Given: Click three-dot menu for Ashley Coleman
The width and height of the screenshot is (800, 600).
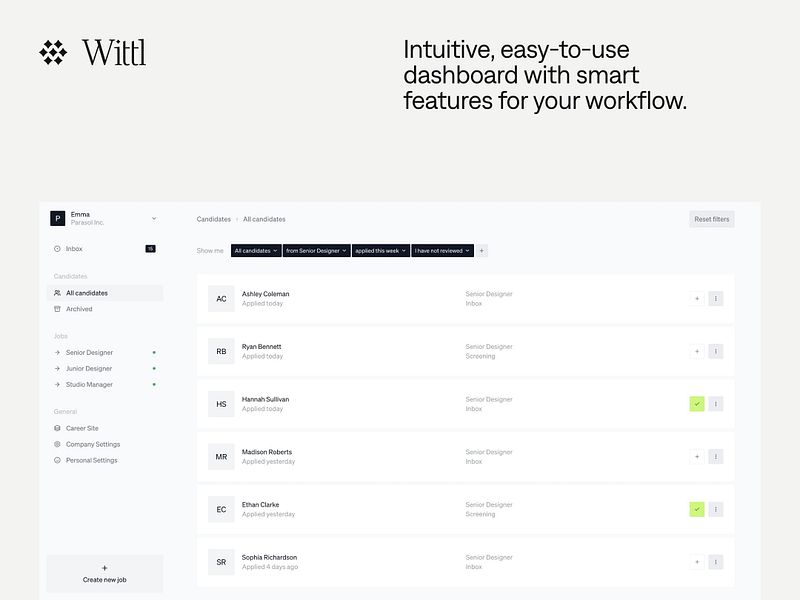Looking at the screenshot, I should click(x=715, y=298).
